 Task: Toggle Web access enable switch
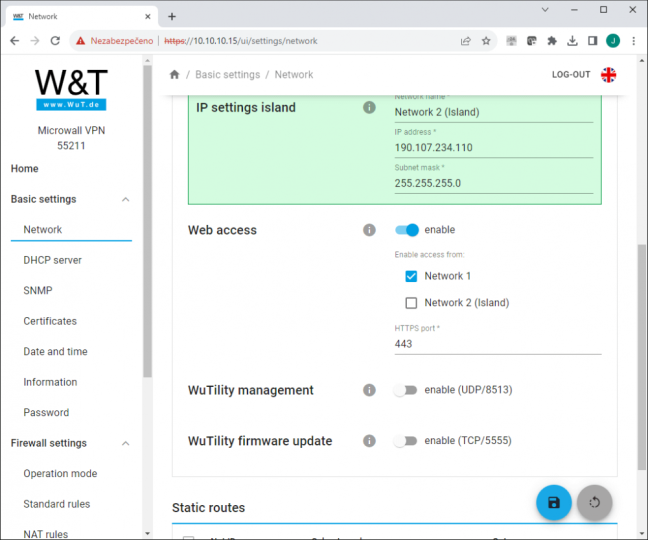pos(407,230)
